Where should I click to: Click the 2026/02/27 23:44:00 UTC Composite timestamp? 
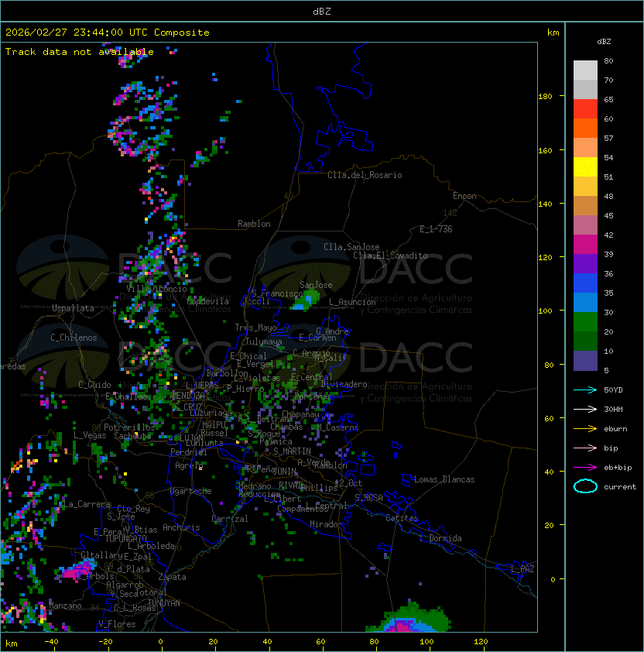[x=108, y=33]
